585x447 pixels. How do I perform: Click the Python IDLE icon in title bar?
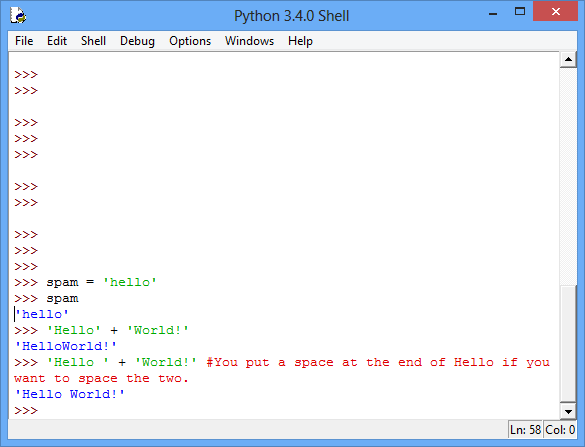pos(18,16)
